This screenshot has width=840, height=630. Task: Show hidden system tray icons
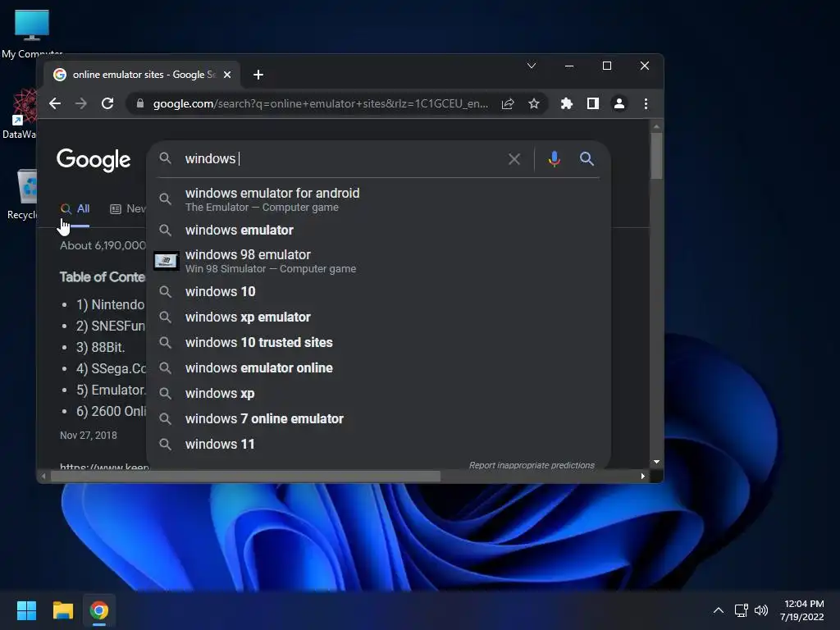[719, 610]
